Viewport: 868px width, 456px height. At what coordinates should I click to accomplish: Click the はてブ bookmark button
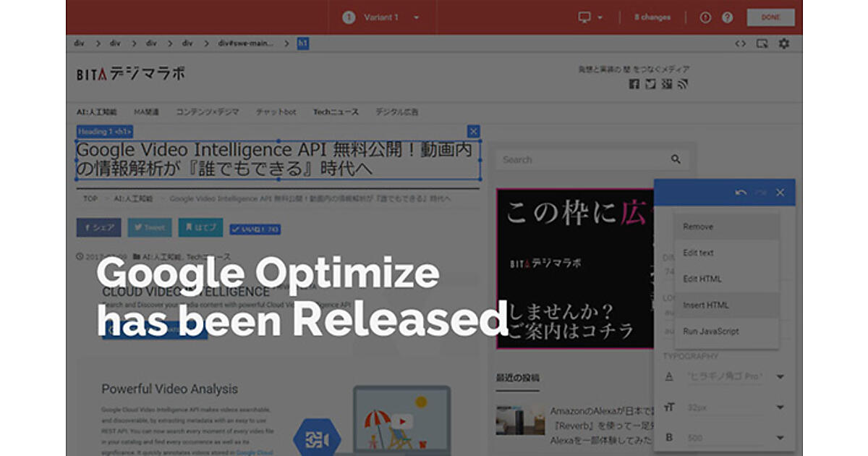point(200,227)
